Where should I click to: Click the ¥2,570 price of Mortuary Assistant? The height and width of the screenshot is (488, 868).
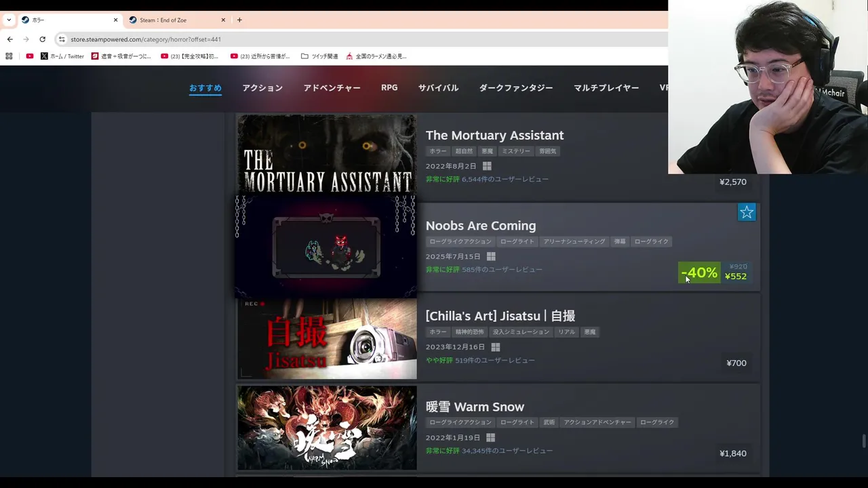pyautogui.click(x=733, y=182)
